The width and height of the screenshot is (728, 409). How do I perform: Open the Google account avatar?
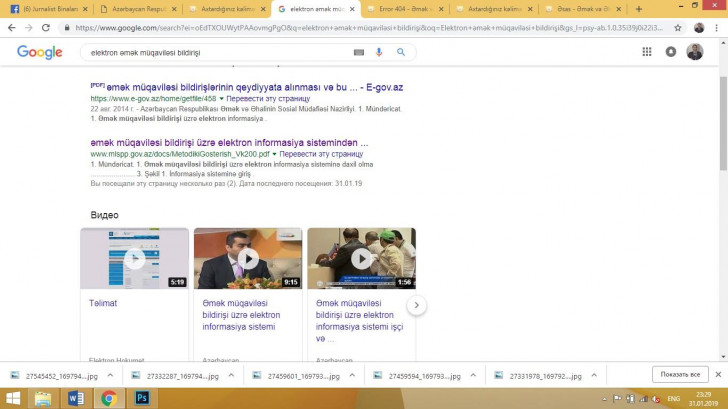[x=695, y=52]
